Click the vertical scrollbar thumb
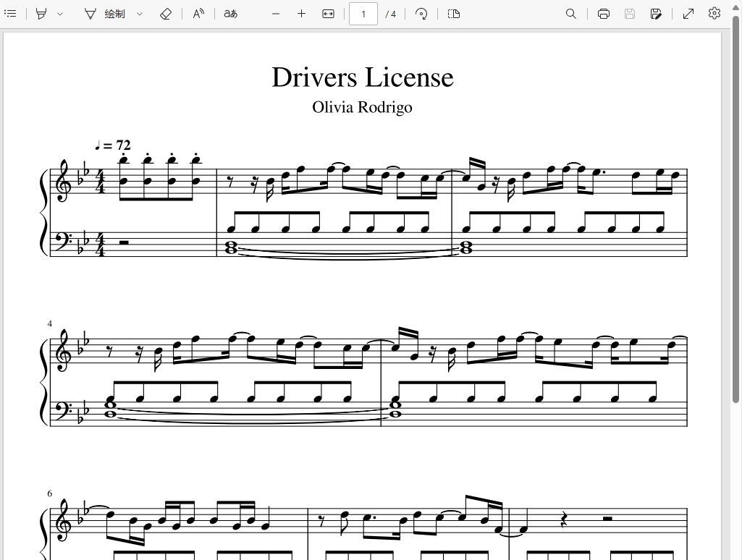The width and height of the screenshot is (742, 560). coord(736,210)
